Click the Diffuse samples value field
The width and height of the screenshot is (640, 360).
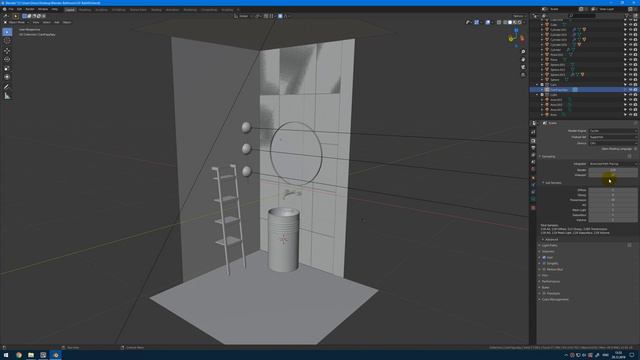(613, 190)
